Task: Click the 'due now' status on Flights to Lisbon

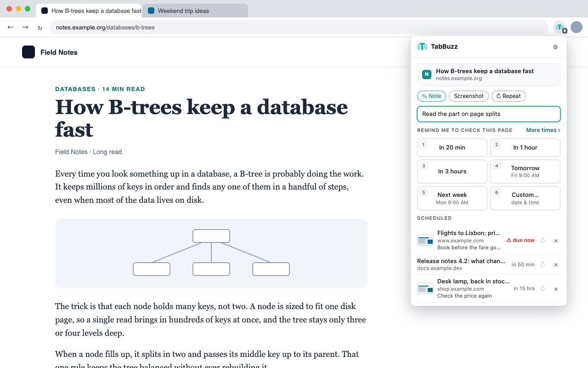Action: [x=520, y=240]
